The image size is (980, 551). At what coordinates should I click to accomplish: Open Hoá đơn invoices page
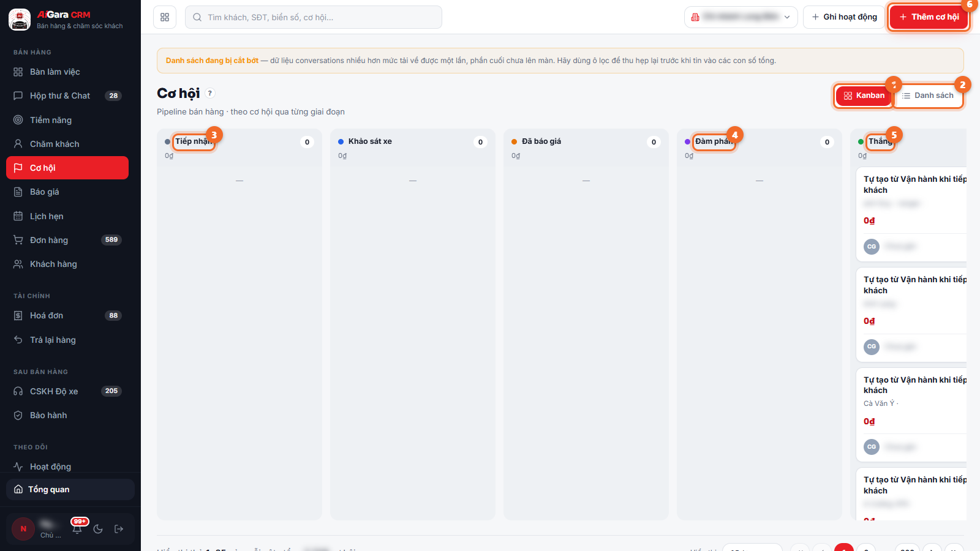click(x=67, y=315)
